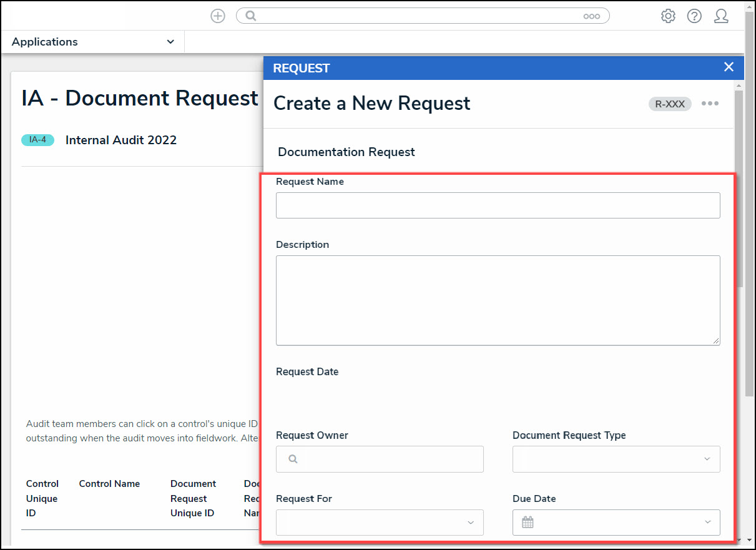Open the Document Request Type dropdown
Viewport: 756px width, 550px height.
click(x=616, y=459)
